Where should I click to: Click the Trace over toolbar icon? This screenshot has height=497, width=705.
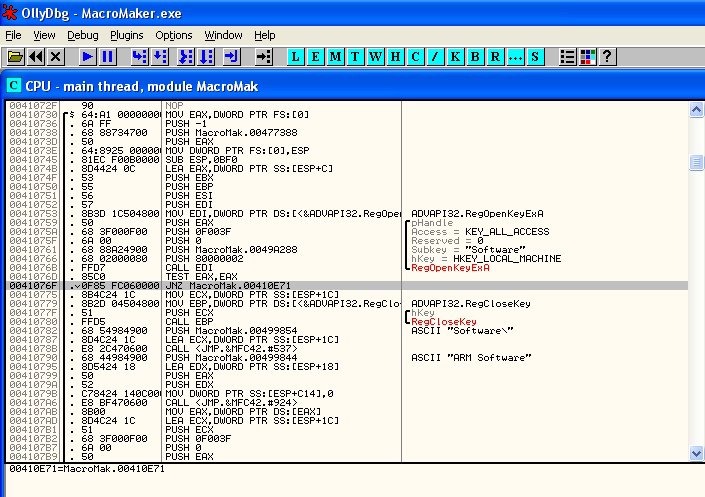(206, 57)
